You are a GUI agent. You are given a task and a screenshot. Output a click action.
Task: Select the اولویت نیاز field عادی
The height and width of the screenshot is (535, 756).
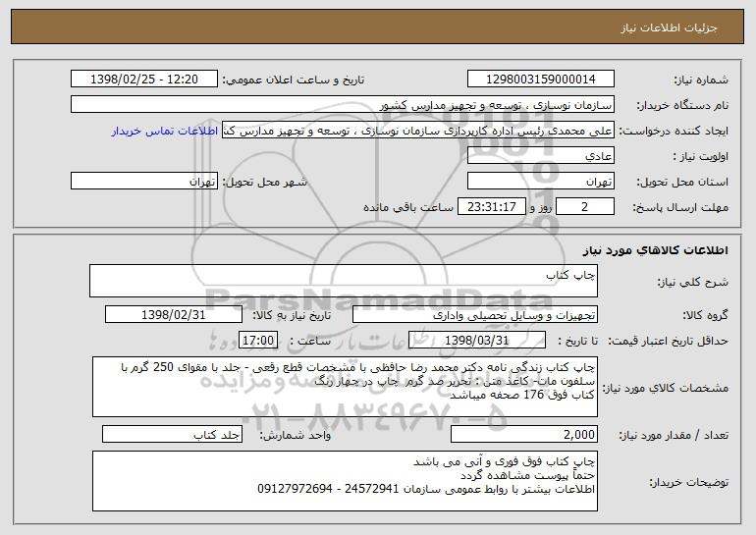click(x=540, y=156)
